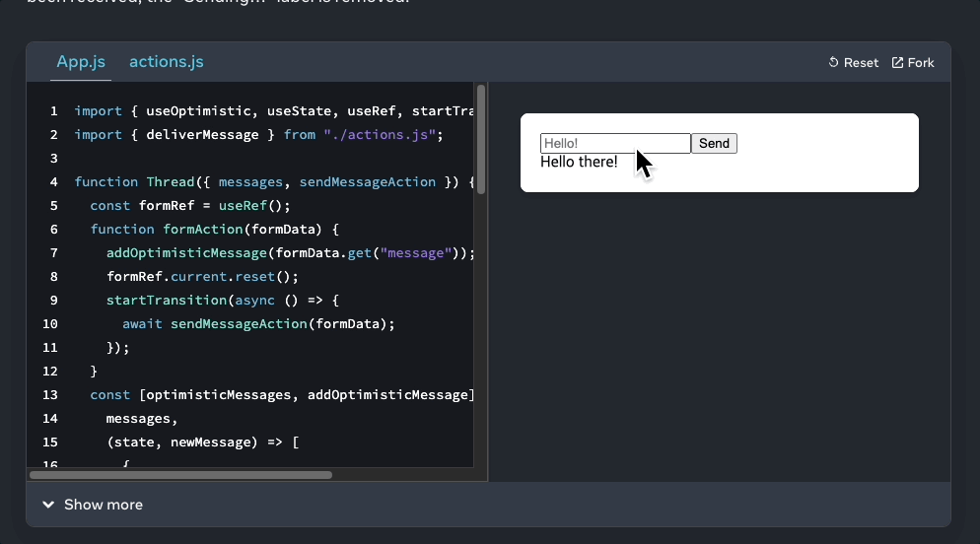Click line number 1 in the gutter
This screenshot has width=980, height=544.
[x=53, y=111]
